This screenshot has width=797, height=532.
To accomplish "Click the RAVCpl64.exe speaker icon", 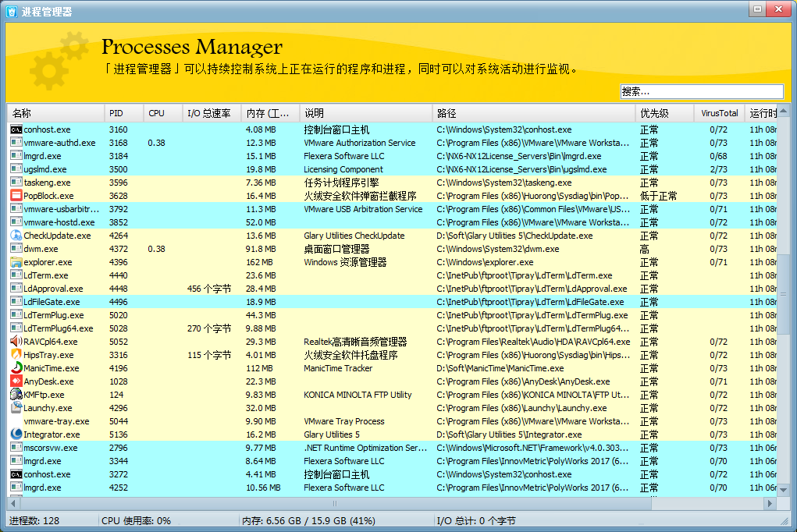I will click(16, 342).
